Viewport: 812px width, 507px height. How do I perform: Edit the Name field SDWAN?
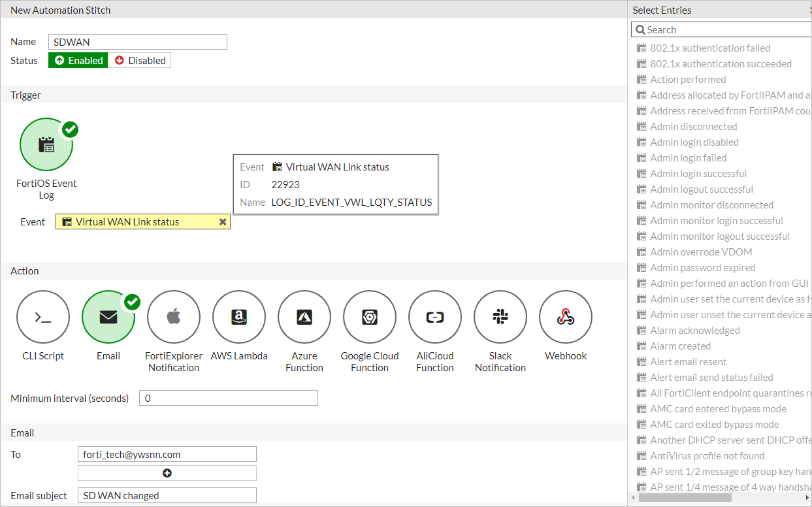[138, 42]
